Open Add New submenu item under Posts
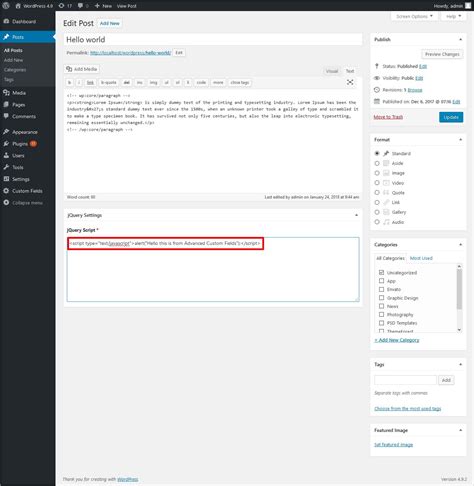 pyautogui.click(x=13, y=60)
